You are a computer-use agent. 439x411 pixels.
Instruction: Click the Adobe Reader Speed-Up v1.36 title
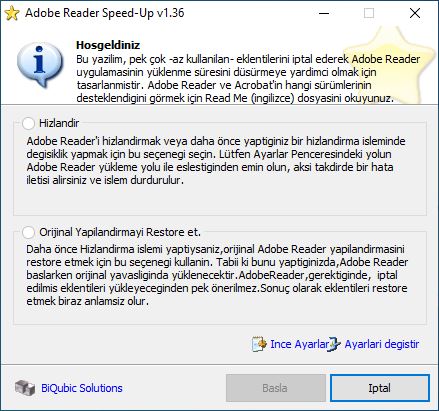105,13
